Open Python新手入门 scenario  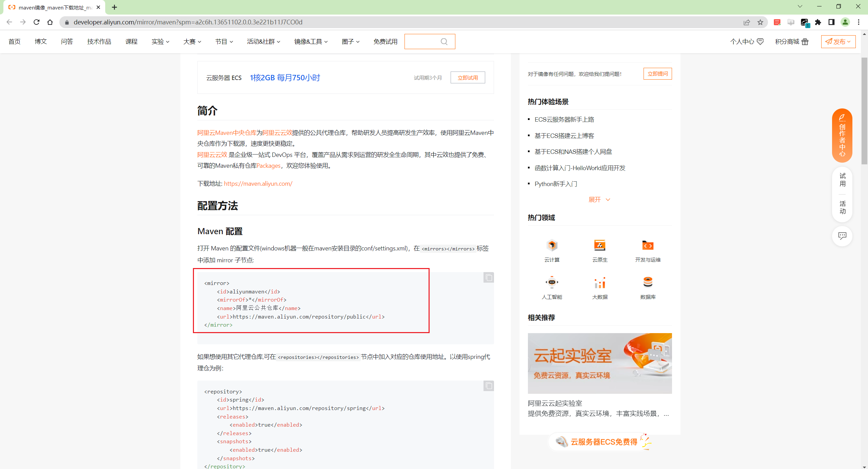pos(556,184)
